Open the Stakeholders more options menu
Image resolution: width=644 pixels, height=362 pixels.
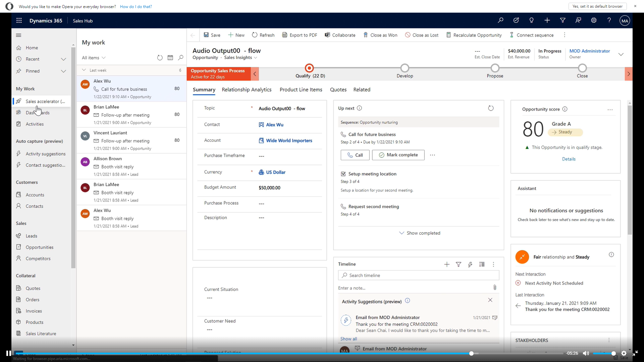[x=609, y=340]
